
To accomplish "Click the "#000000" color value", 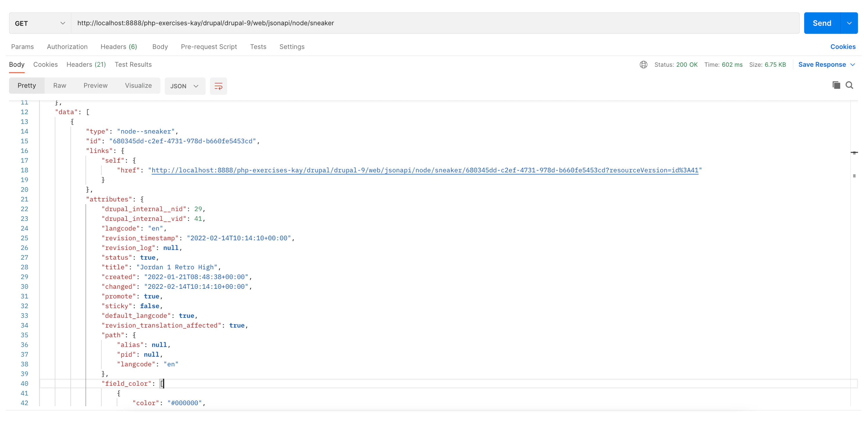I will coord(184,403).
